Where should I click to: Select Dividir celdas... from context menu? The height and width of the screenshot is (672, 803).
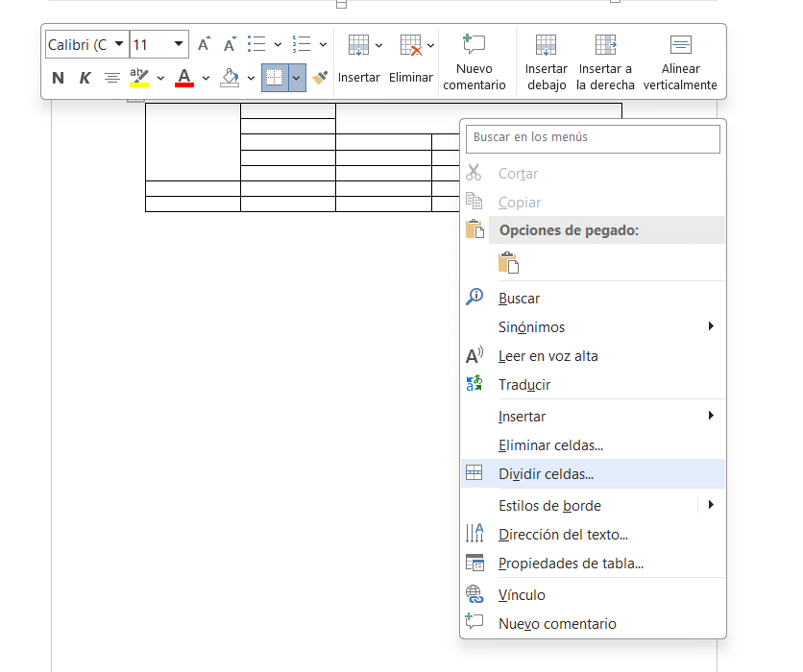coord(546,473)
